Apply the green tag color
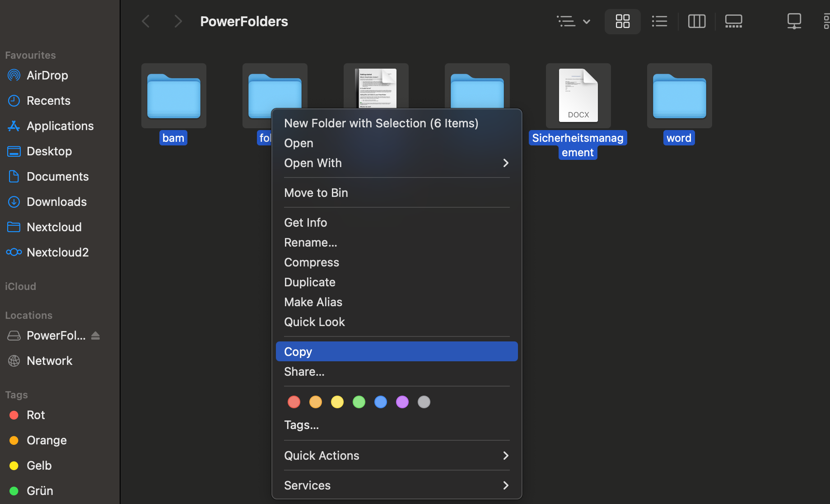Screen dimensions: 830x504 (x=359, y=402)
